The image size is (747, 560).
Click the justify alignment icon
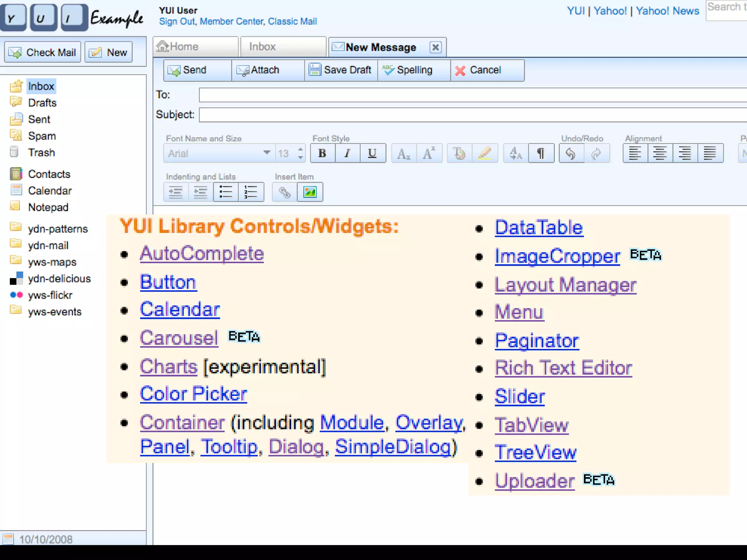pos(710,153)
